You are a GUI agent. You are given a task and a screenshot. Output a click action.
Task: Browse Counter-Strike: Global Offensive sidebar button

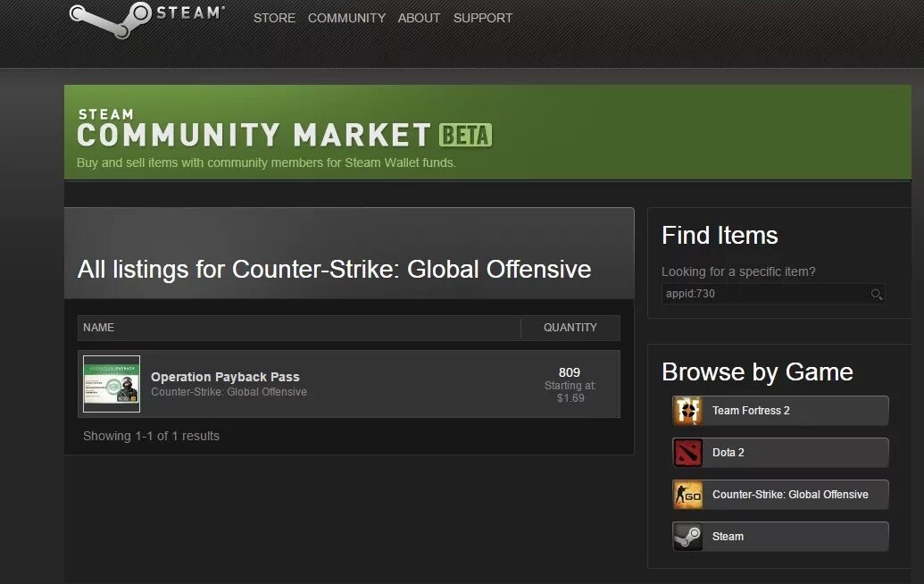point(780,495)
